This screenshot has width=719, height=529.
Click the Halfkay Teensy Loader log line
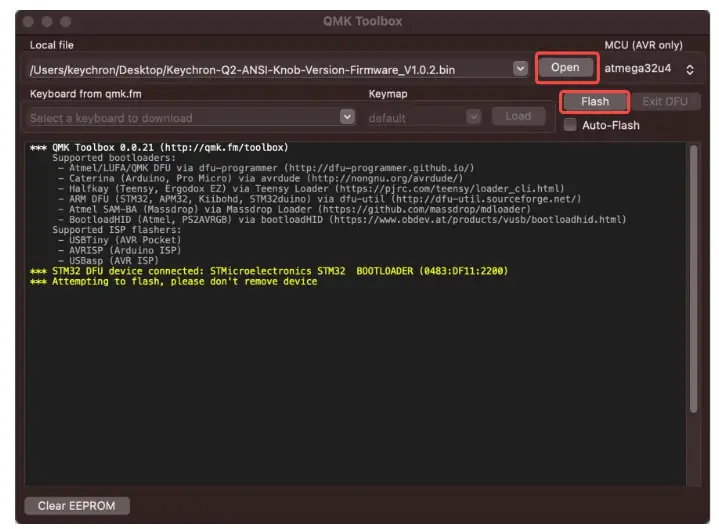pyautogui.click(x=311, y=188)
